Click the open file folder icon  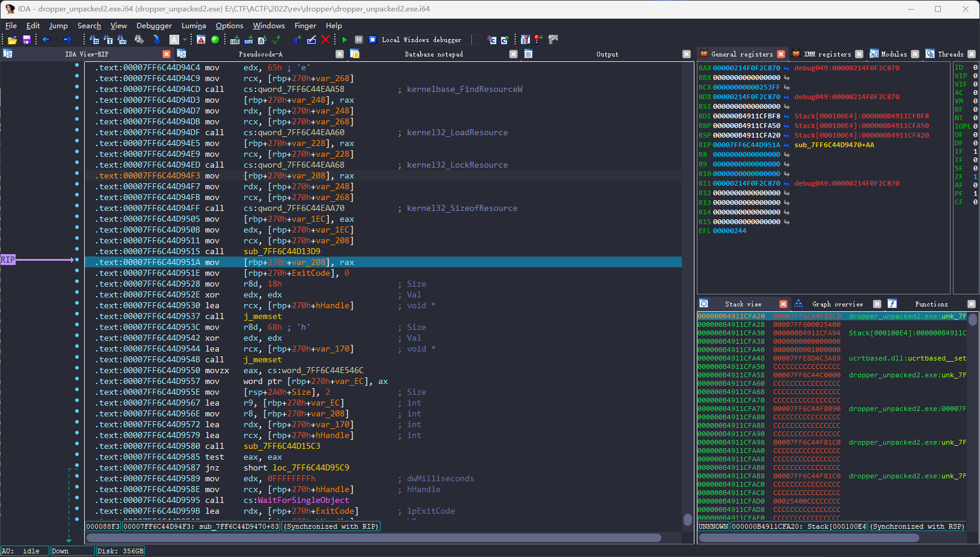coord(12,40)
